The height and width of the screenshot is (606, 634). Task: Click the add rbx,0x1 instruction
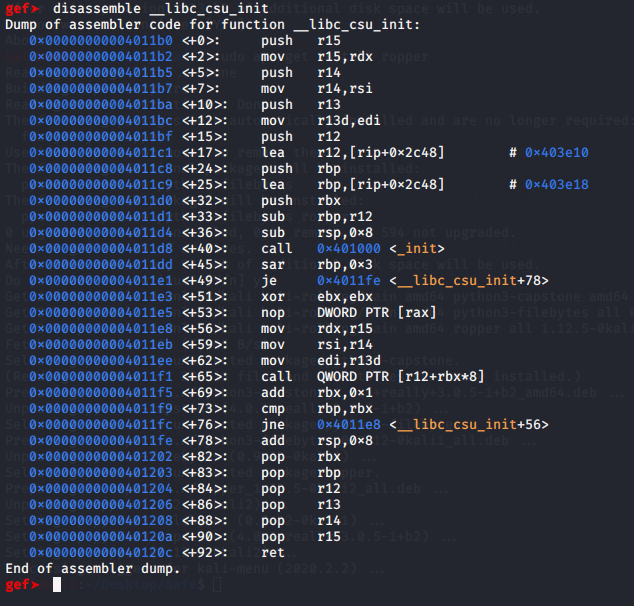pos(298,393)
